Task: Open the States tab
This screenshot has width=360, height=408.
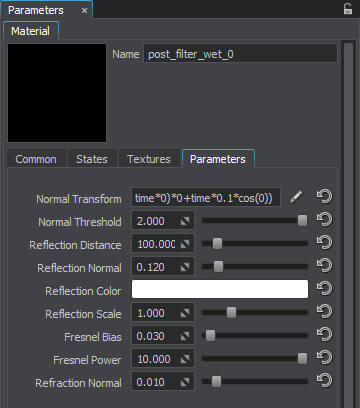Action: pyautogui.click(x=92, y=159)
